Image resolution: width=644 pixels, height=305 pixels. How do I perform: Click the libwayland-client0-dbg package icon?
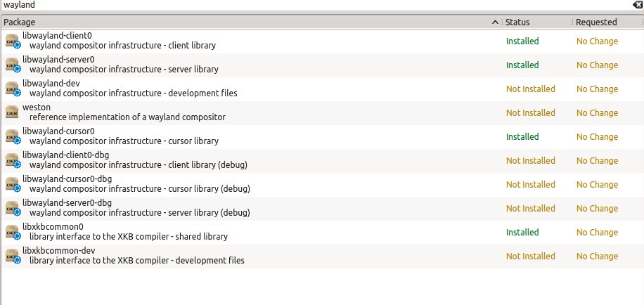13,161
